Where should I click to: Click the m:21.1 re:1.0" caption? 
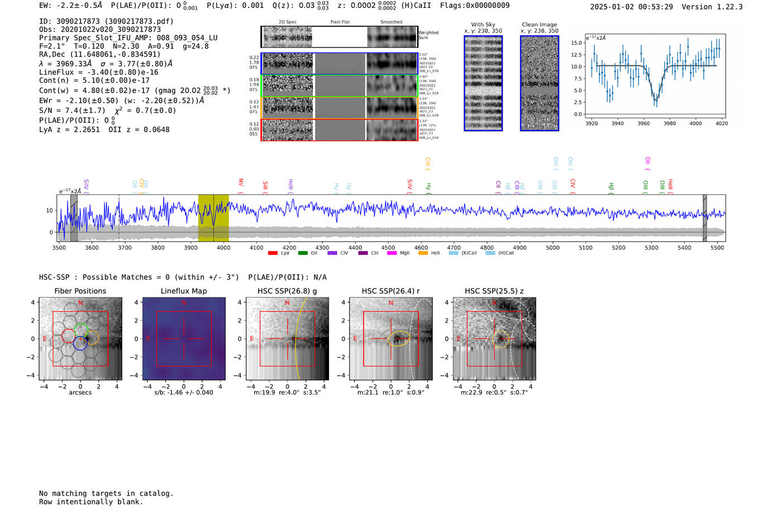click(x=391, y=392)
